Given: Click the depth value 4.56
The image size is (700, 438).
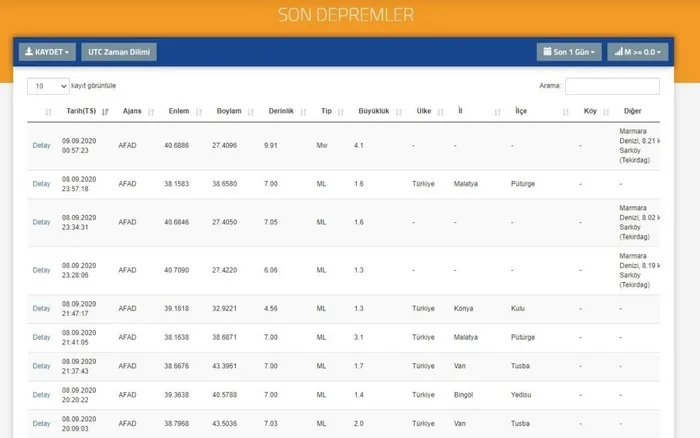Looking at the screenshot, I should tap(271, 309).
